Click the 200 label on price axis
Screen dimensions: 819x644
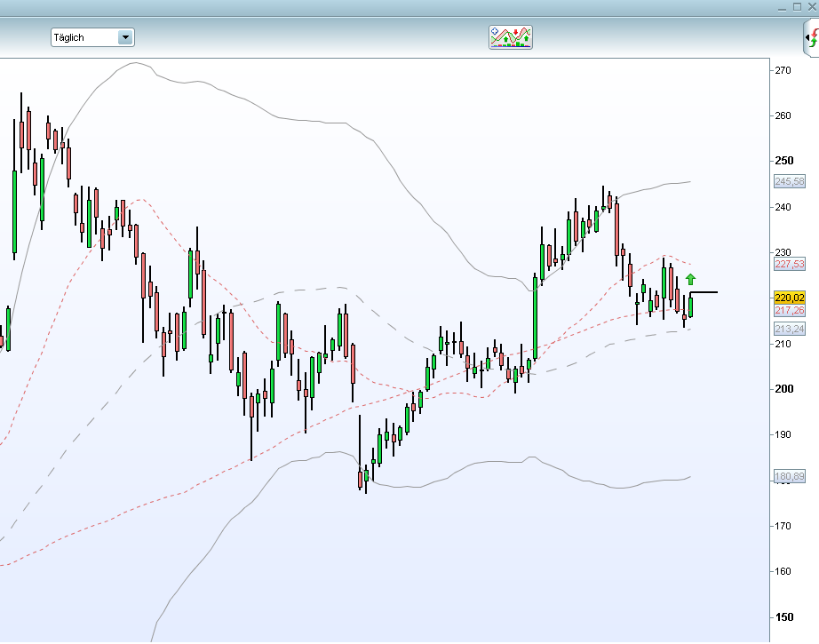click(x=783, y=389)
